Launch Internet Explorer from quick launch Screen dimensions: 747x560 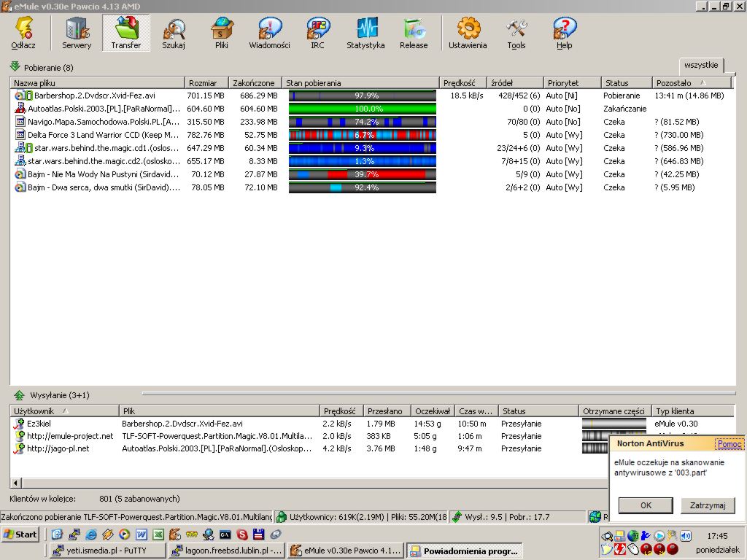tap(91, 534)
